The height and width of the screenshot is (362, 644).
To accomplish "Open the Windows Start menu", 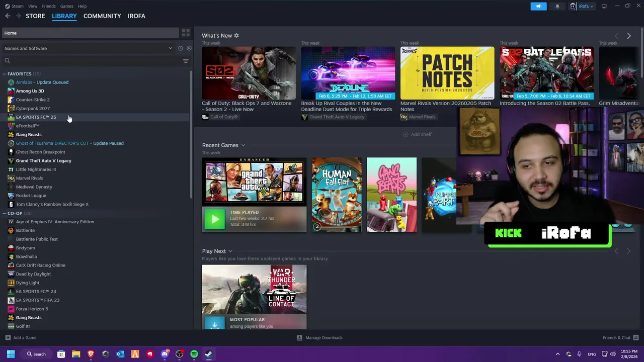I will point(11,354).
